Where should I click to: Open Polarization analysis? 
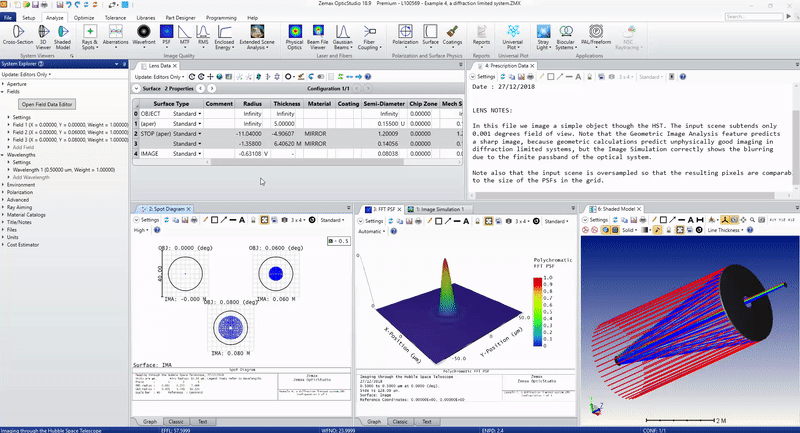tap(405, 36)
